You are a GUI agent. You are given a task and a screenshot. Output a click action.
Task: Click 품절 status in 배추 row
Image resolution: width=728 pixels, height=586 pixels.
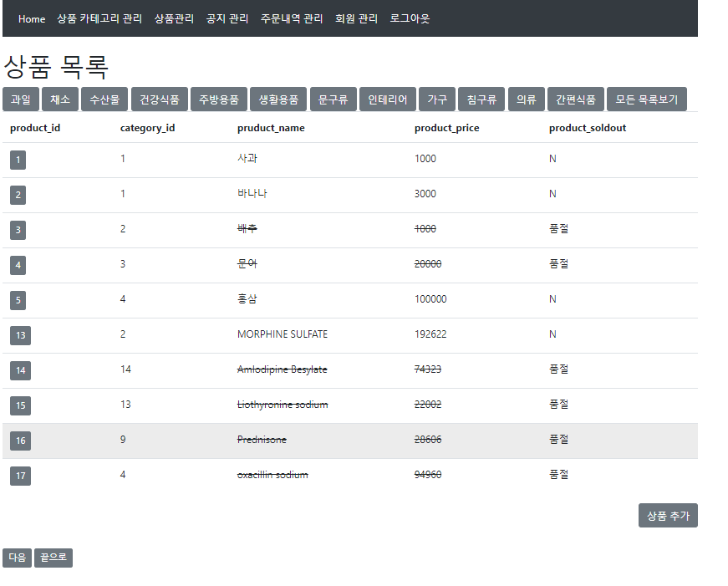coord(559,228)
